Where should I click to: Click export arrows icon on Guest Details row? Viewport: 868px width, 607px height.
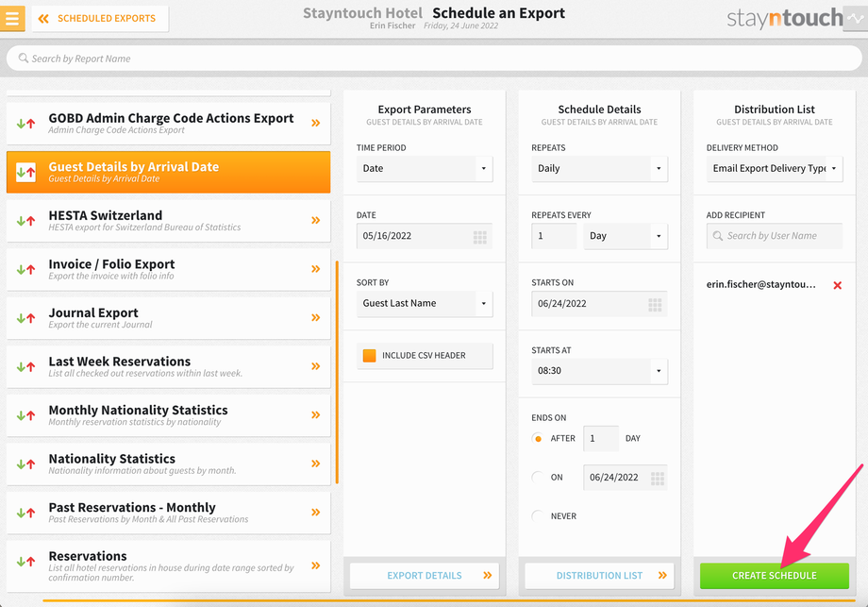coord(25,172)
